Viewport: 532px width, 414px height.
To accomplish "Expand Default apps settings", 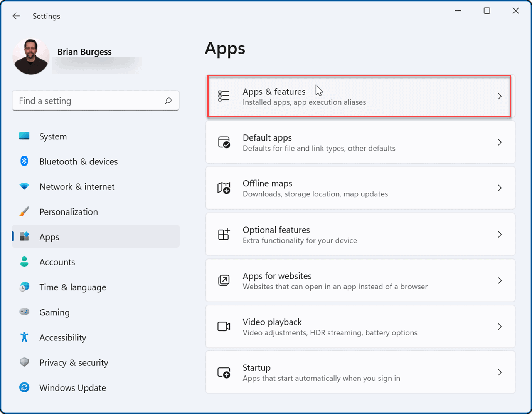I will click(x=500, y=142).
